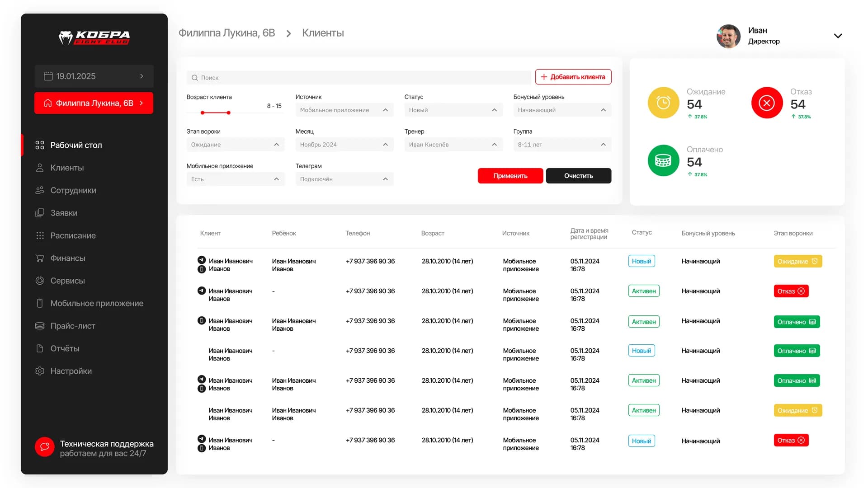Open technical support chat icon

[x=45, y=447]
